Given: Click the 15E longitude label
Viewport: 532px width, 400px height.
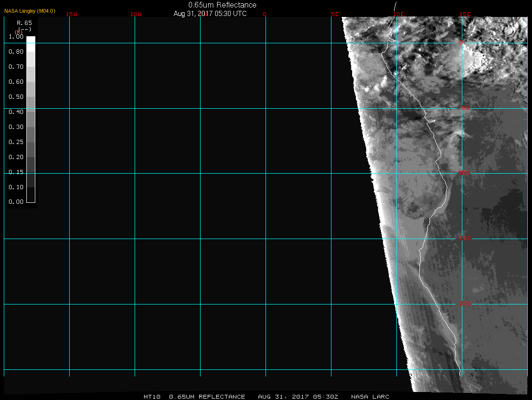Looking at the screenshot, I should pyautogui.click(x=465, y=14).
